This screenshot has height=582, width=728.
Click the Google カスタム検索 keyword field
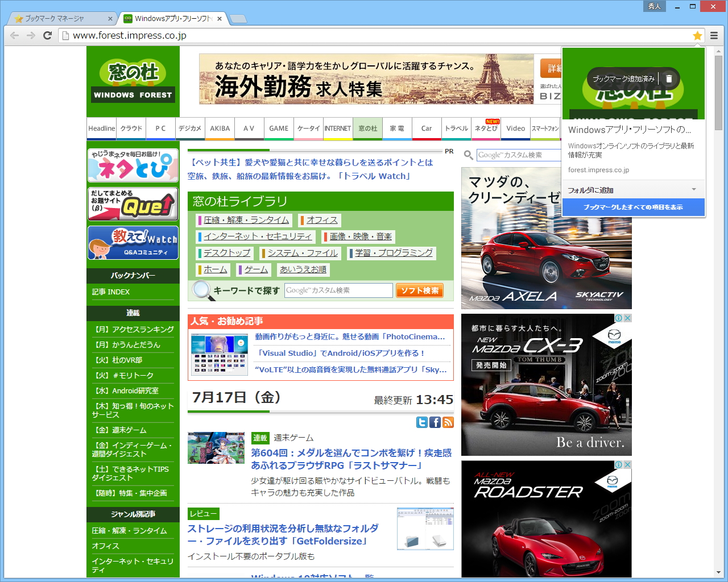(x=338, y=290)
